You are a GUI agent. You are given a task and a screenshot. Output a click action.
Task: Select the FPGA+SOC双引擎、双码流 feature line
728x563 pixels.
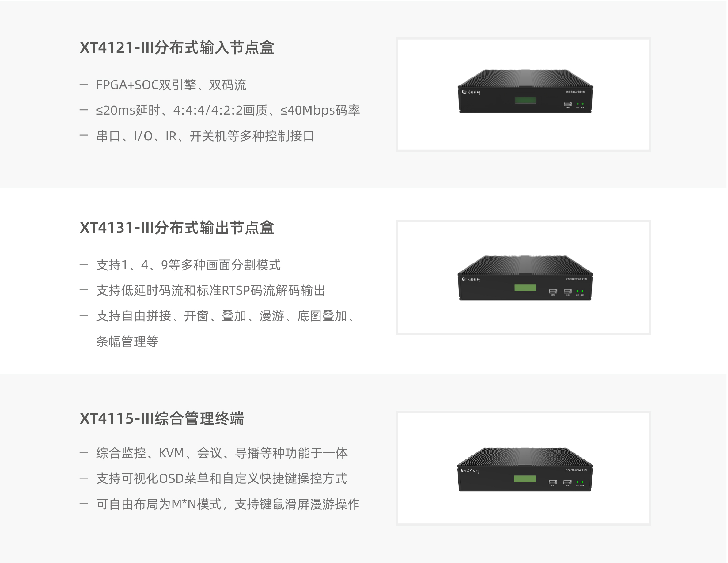click(171, 85)
